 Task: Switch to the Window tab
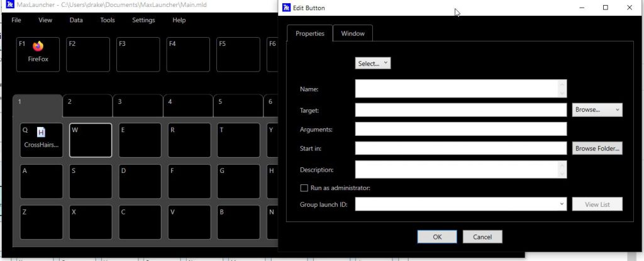point(352,33)
